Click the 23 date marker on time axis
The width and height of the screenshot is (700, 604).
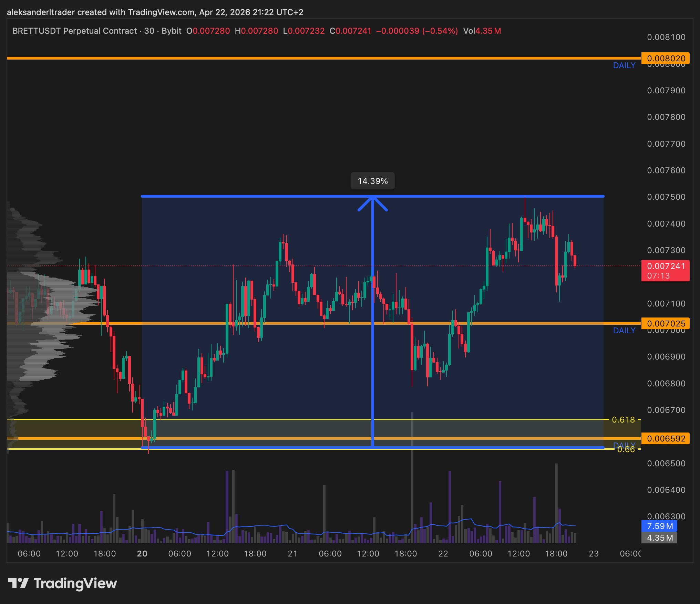[594, 554]
